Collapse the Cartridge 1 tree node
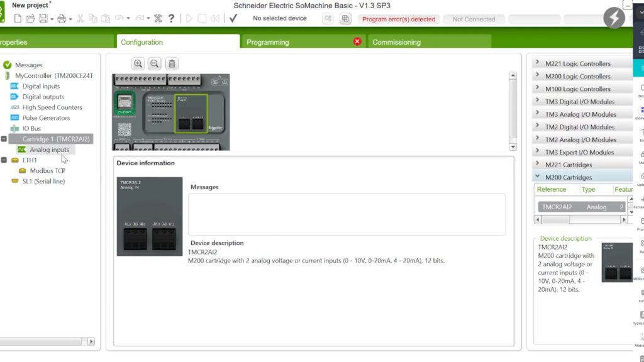 pos(4,139)
